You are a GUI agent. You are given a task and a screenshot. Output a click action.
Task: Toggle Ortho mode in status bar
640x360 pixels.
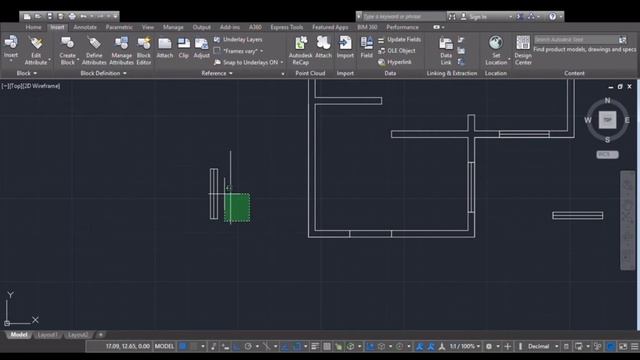click(237, 347)
